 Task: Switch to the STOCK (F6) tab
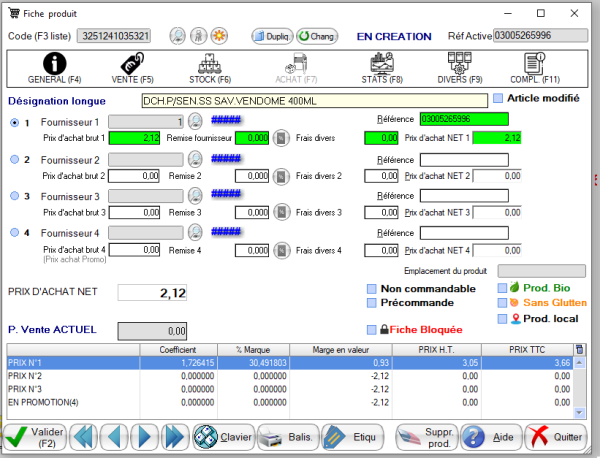pos(210,67)
